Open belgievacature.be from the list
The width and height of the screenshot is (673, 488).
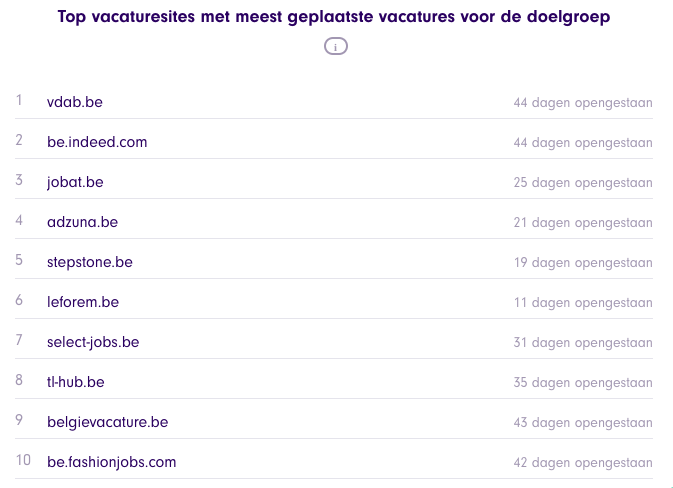pyautogui.click(x=107, y=422)
